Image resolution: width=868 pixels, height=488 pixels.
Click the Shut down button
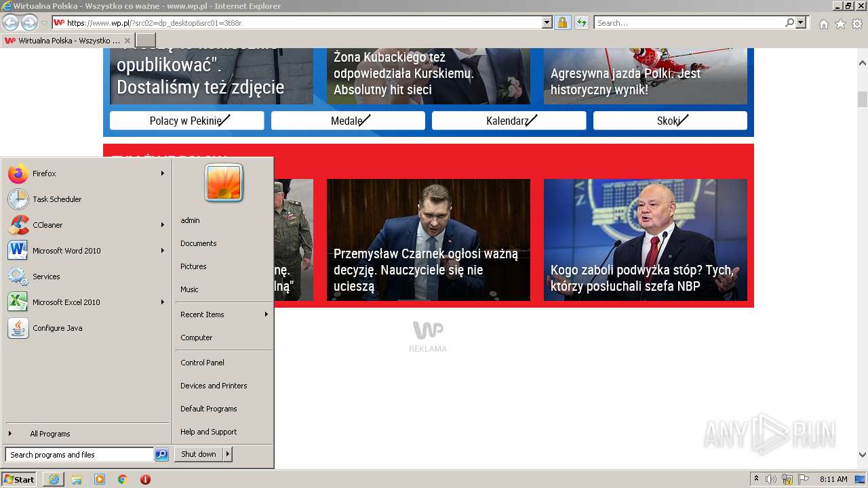click(x=199, y=454)
